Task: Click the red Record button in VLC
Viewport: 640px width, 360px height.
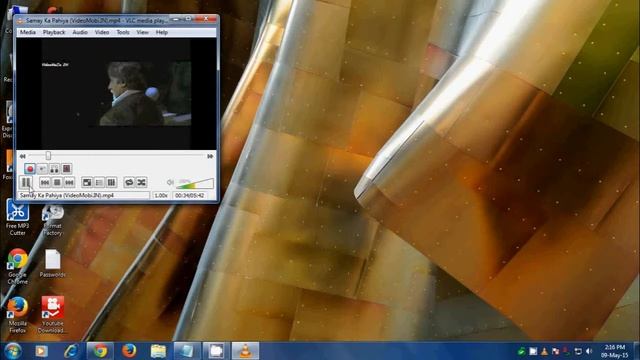Action: click(30, 168)
